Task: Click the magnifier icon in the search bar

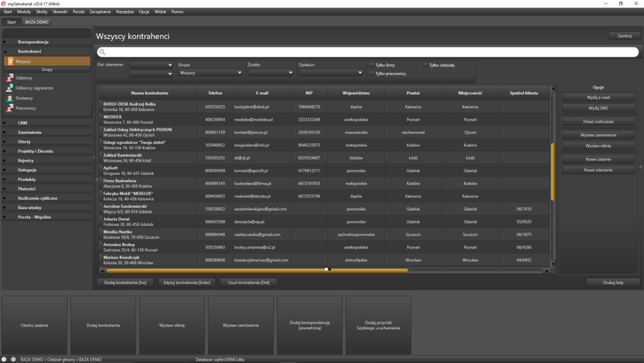Action: [x=102, y=52]
